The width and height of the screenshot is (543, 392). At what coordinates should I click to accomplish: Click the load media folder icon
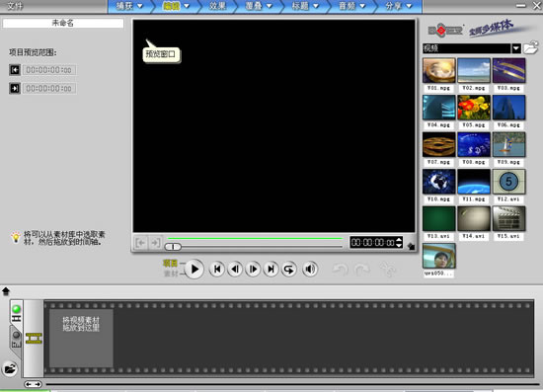531,47
